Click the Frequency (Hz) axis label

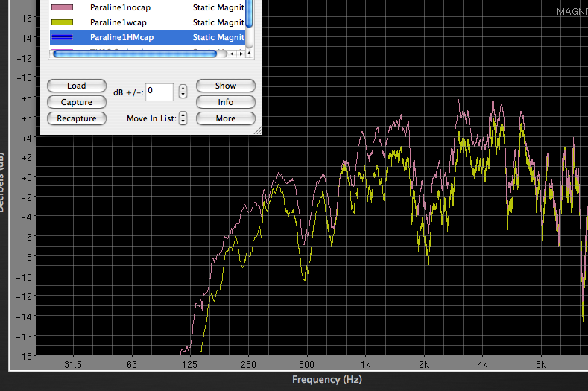tap(327, 379)
